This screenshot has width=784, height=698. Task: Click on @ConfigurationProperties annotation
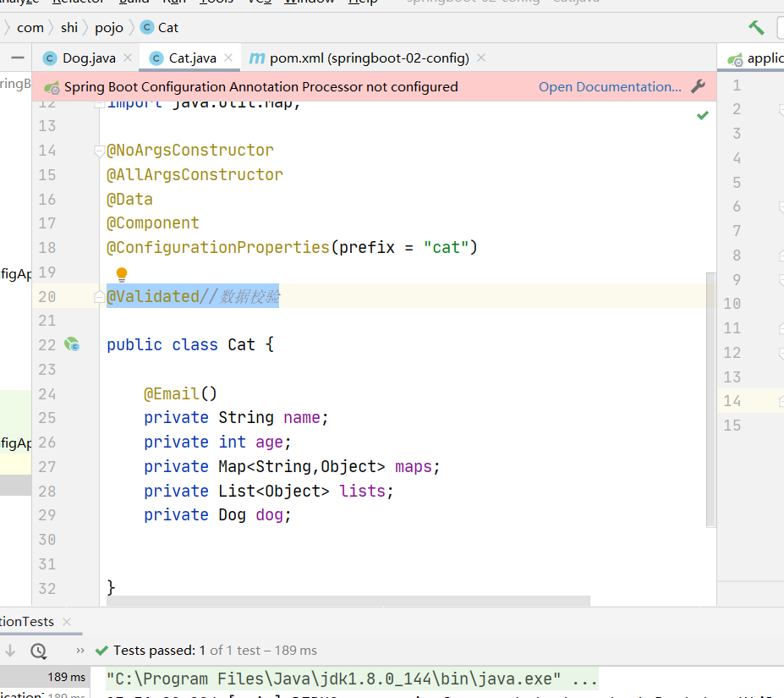pyautogui.click(x=218, y=247)
